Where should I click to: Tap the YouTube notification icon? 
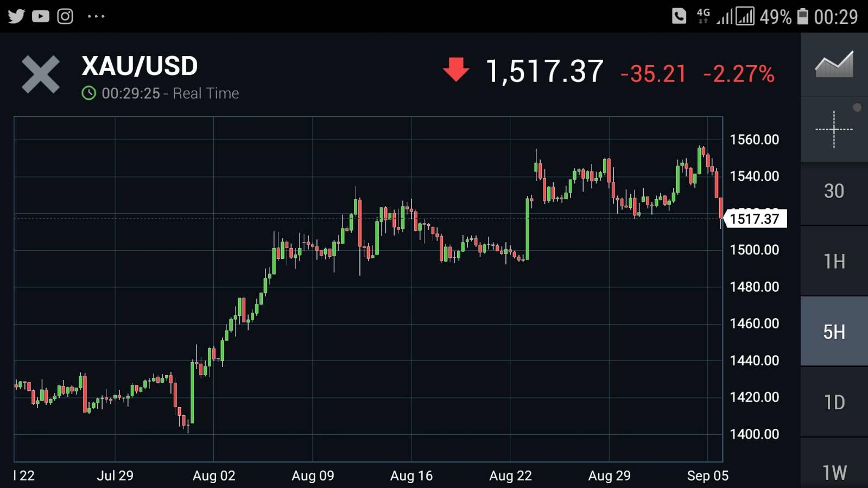point(41,16)
